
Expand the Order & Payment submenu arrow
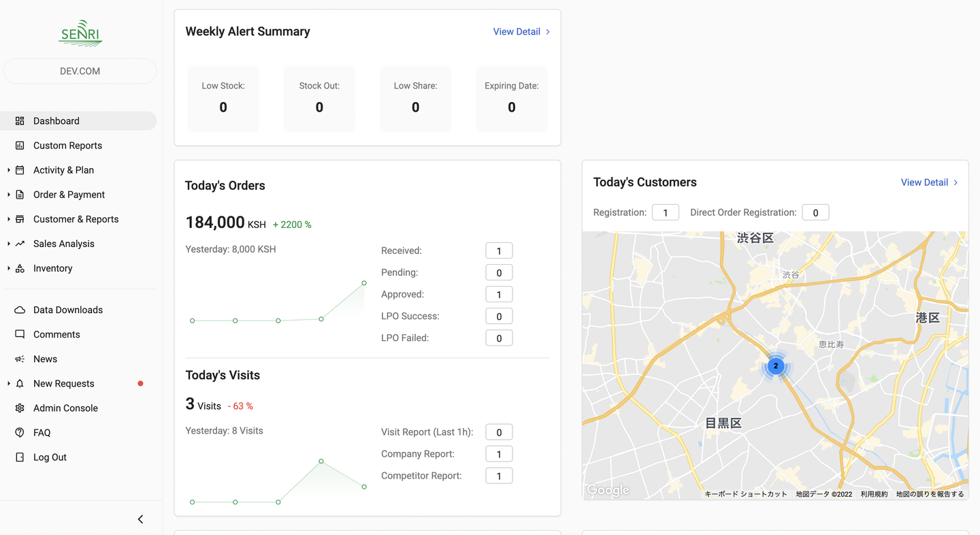pos(9,195)
